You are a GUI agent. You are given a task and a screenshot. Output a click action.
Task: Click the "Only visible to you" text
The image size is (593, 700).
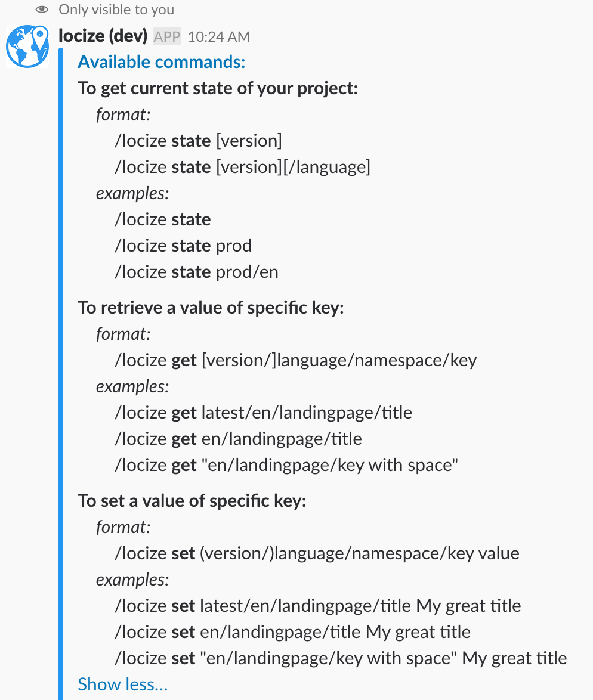pyautogui.click(x=116, y=10)
